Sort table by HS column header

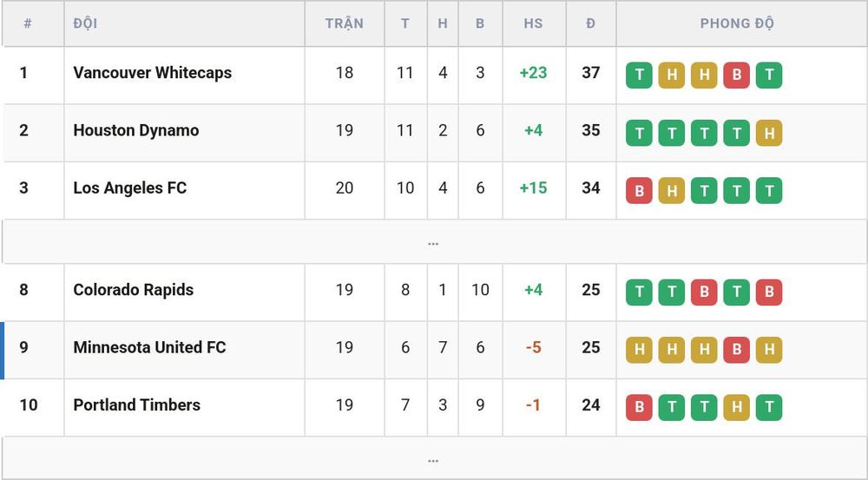point(533,23)
